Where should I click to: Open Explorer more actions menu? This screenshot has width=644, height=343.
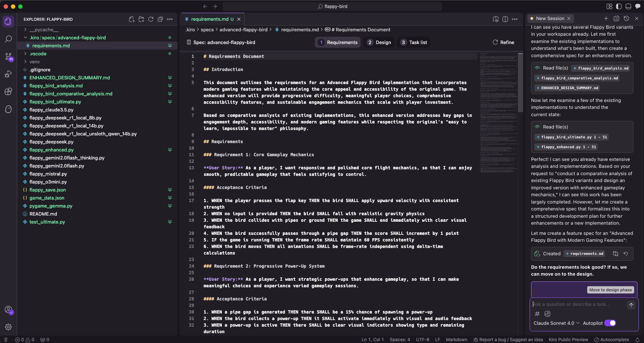pyautogui.click(x=170, y=19)
